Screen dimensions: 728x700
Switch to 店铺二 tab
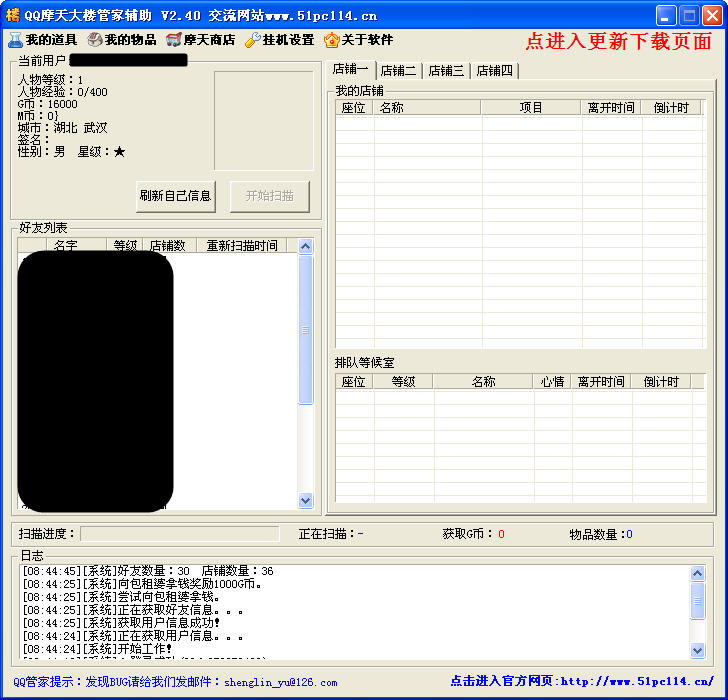[398, 71]
